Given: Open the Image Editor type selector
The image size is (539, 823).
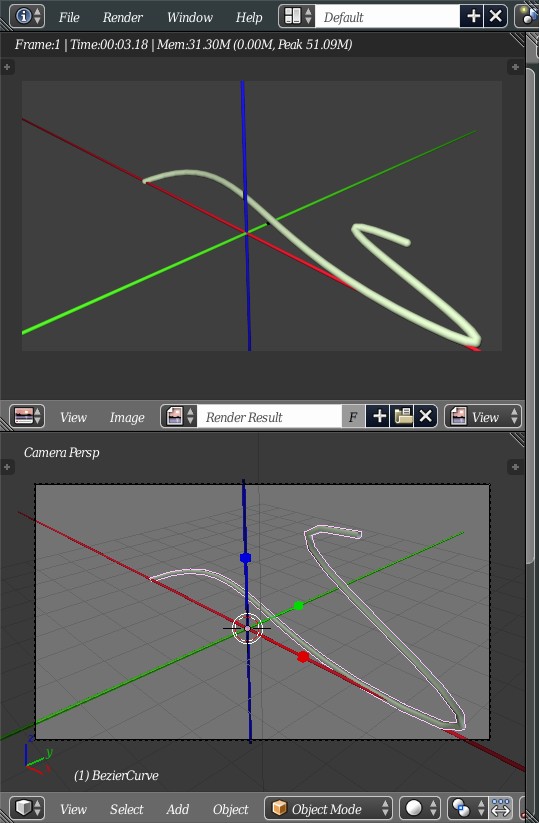Looking at the screenshot, I should point(27,417).
